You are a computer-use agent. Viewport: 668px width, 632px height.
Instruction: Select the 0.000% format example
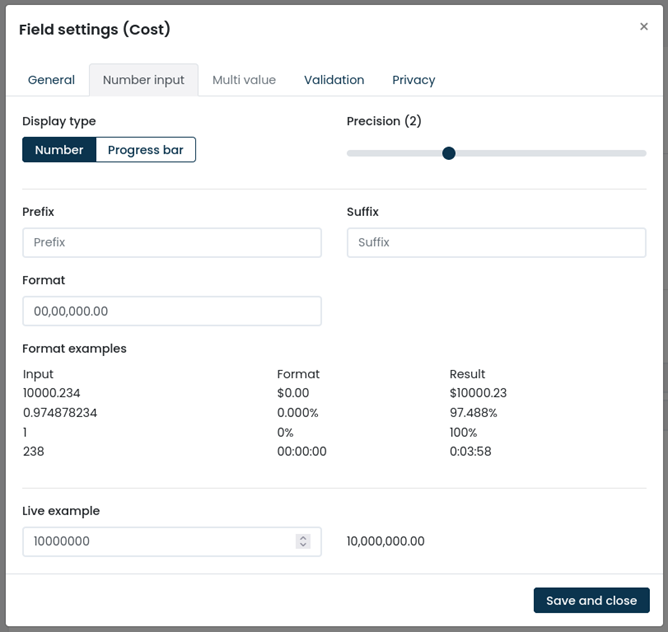click(298, 413)
